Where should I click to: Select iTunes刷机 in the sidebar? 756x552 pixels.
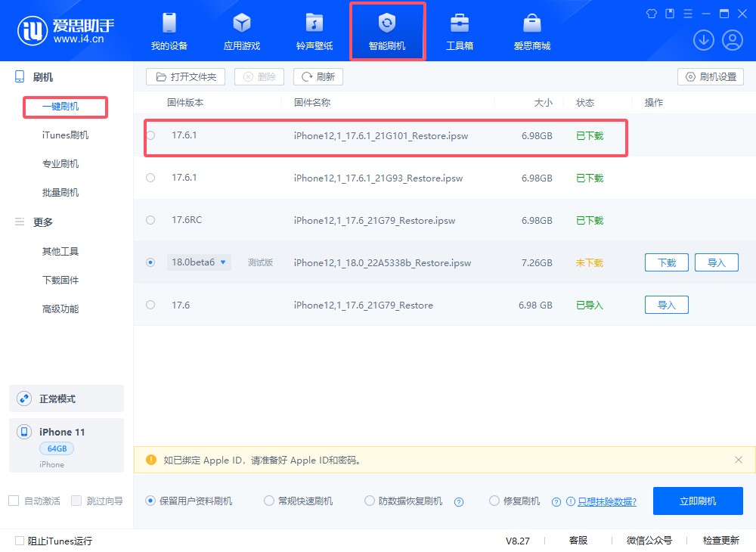tap(65, 135)
